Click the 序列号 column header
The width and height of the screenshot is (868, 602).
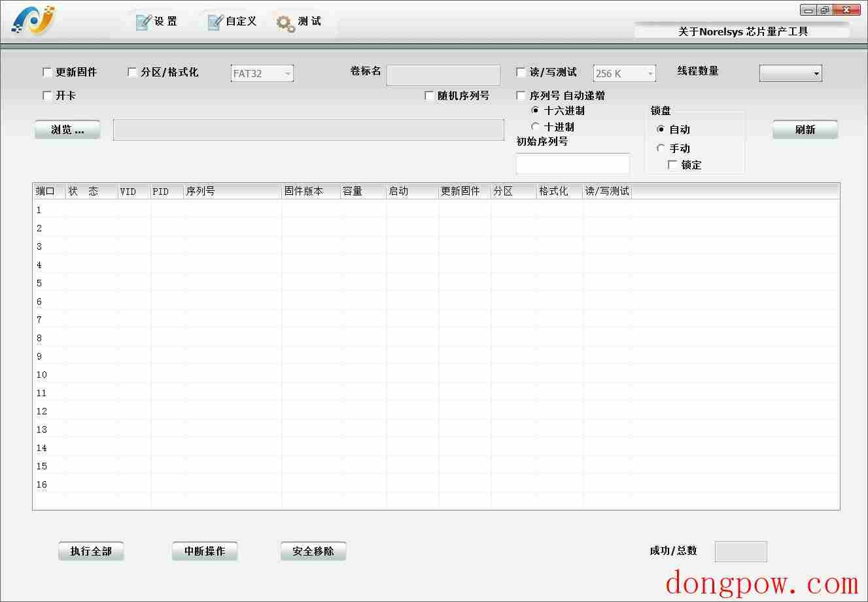point(232,191)
